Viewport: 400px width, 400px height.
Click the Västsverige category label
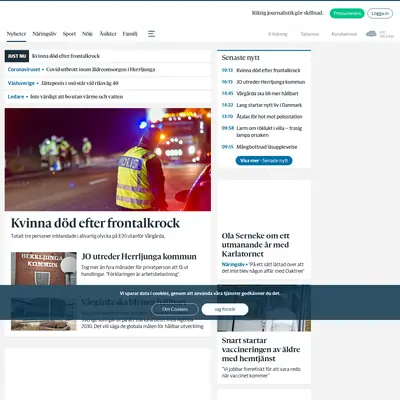click(21, 83)
